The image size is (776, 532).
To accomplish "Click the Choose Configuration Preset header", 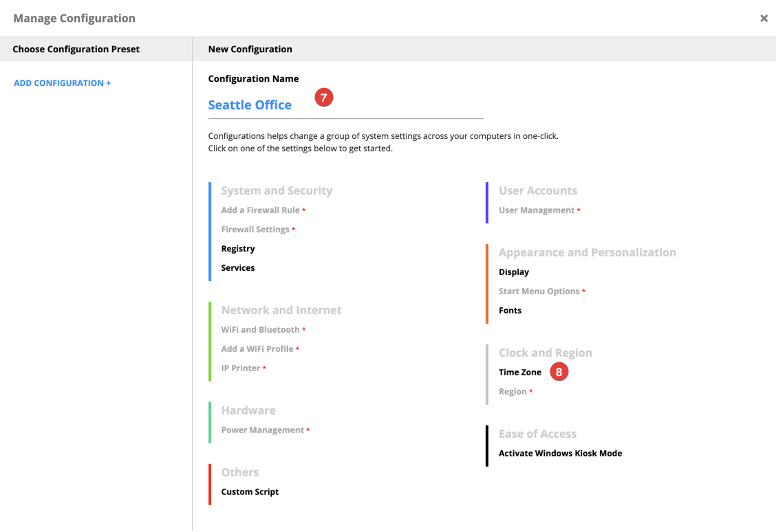I will tap(76, 49).
